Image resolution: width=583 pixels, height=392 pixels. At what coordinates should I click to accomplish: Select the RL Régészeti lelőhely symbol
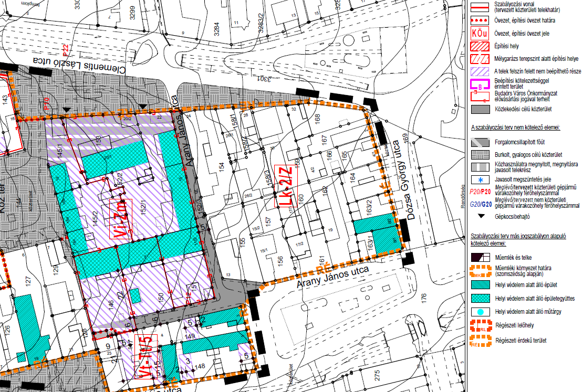click(x=481, y=325)
